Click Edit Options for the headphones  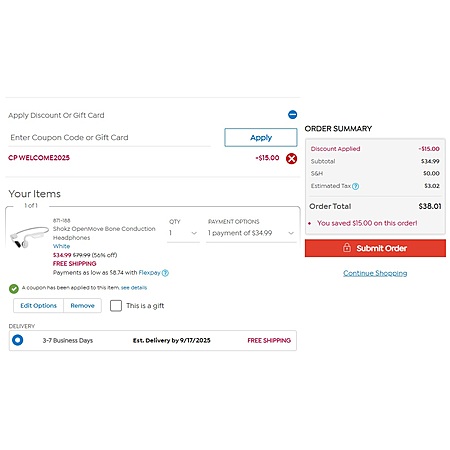(38, 306)
